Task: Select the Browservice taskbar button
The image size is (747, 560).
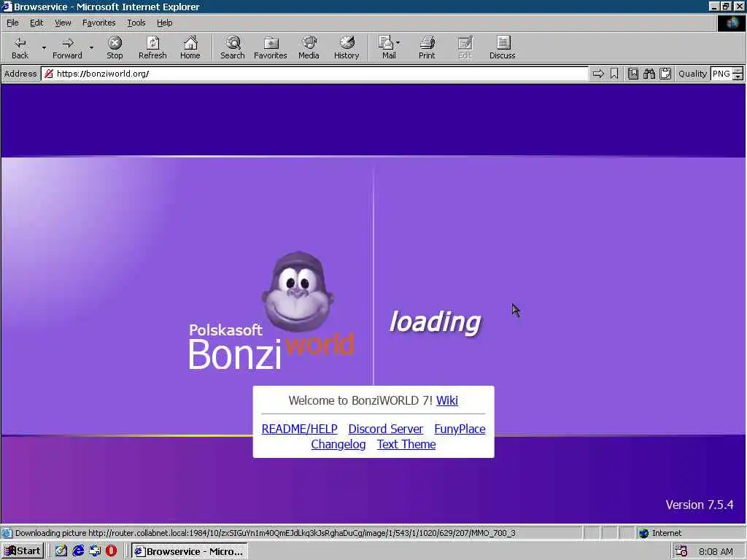Action: pos(189,551)
